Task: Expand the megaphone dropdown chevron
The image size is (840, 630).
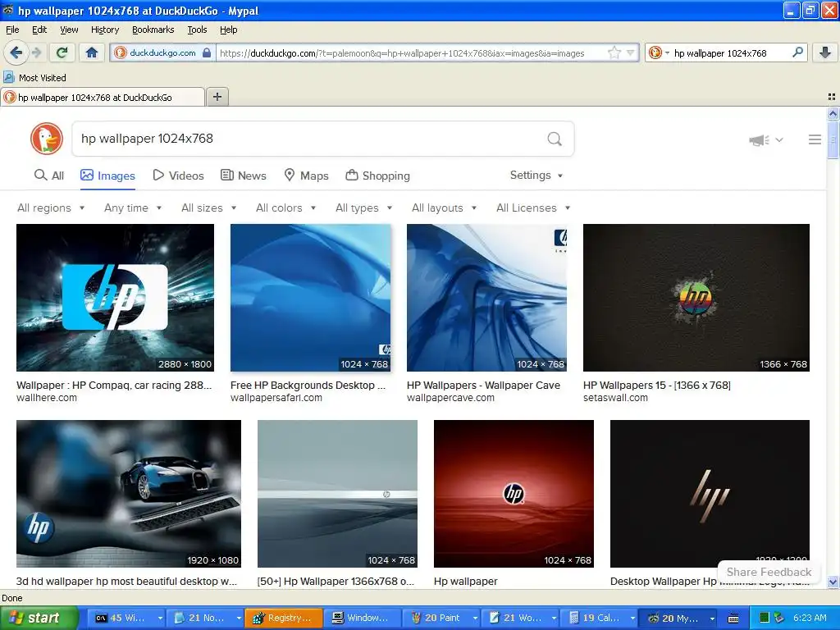Action: click(779, 139)
